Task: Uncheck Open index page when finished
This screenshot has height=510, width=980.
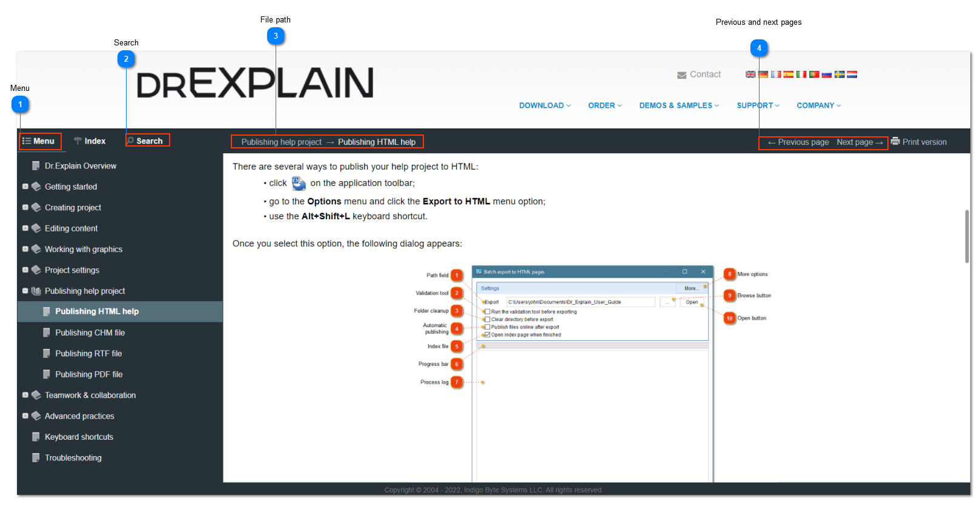Action: [488, 335]
